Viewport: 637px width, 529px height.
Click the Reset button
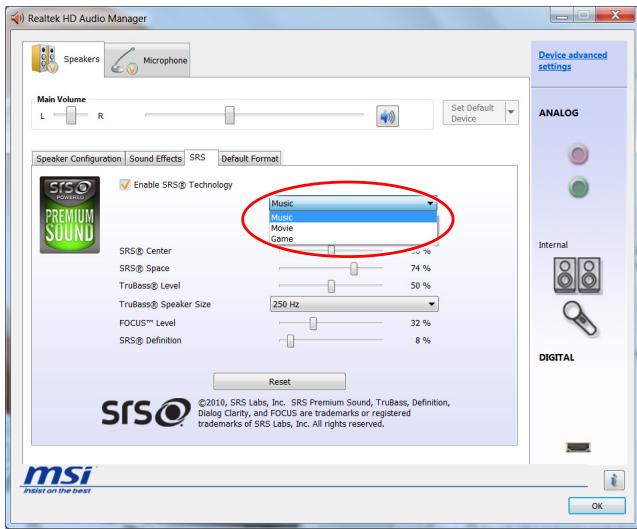(x=280, y=382)
